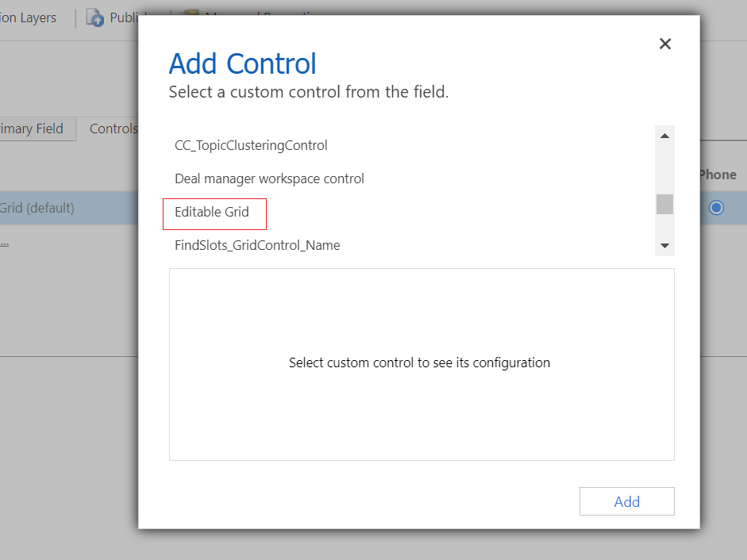Click the scrollbar thumb in the control list
This screenshot has height=560, width=747.
coord(664,205)
